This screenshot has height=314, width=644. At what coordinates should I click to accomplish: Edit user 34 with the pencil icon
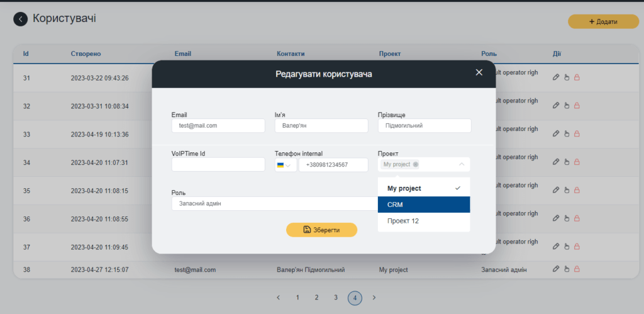pyautogui.click(x=556, y=162)
